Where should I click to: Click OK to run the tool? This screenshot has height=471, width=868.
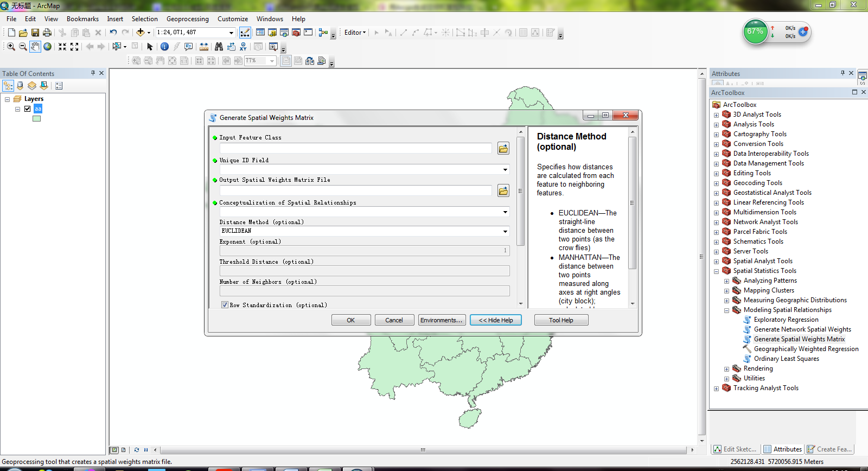tap(351, 320)
